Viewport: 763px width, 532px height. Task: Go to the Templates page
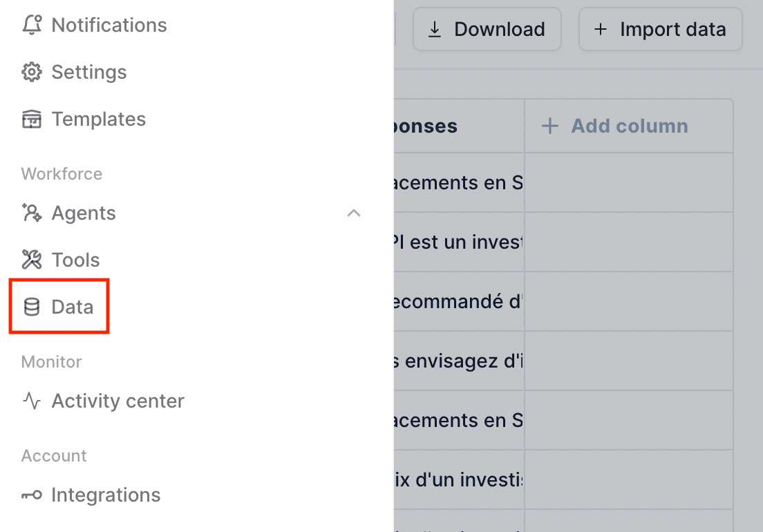pyautogui.click(x=99, y=119)
